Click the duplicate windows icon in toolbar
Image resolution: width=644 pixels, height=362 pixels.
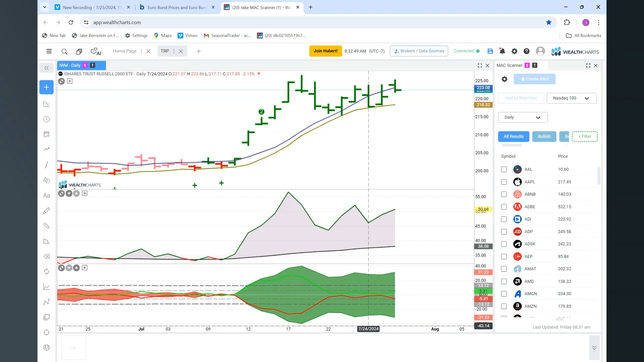tap(79, 51)
